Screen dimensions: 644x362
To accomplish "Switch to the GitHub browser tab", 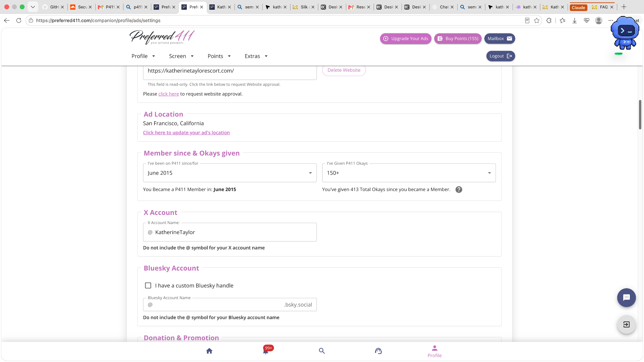I will pos(53,7).
